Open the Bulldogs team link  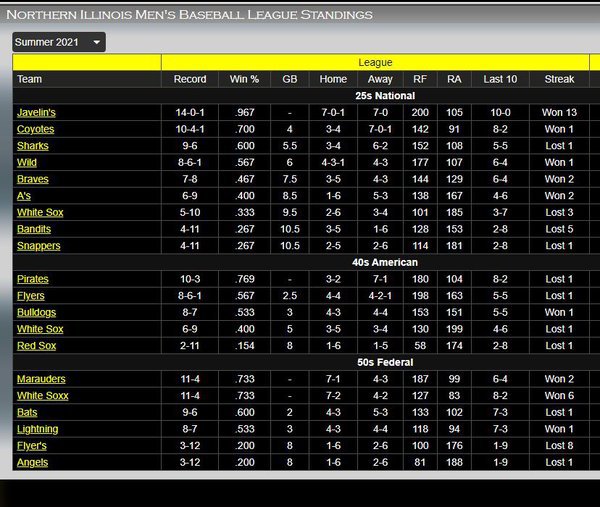36,312
